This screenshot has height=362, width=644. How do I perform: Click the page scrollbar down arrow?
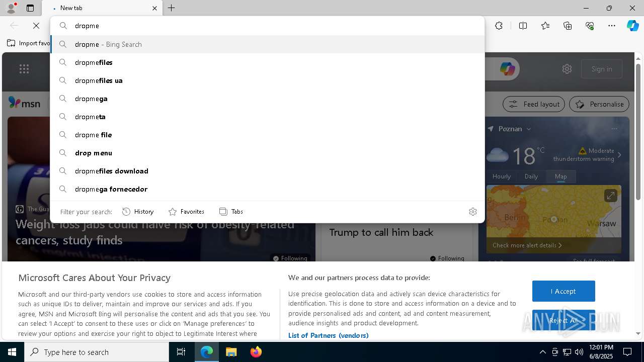[638, 333]
